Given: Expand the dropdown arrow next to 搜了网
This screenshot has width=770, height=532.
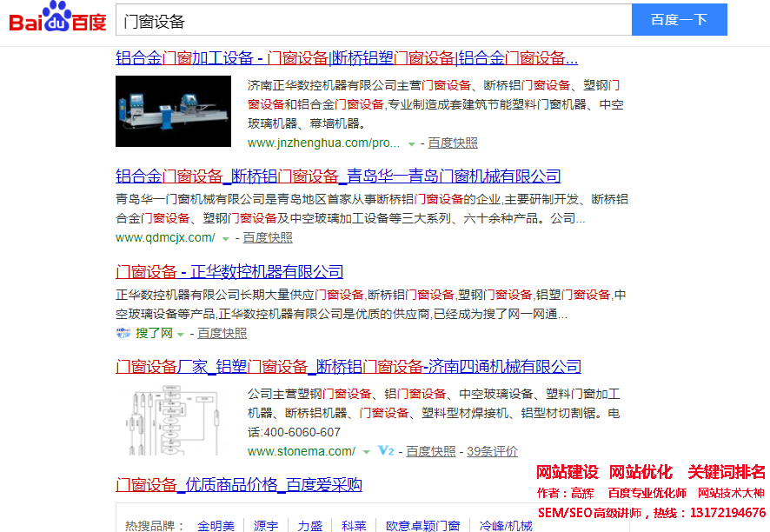Looking at the screenshot, I should point(181,334).
